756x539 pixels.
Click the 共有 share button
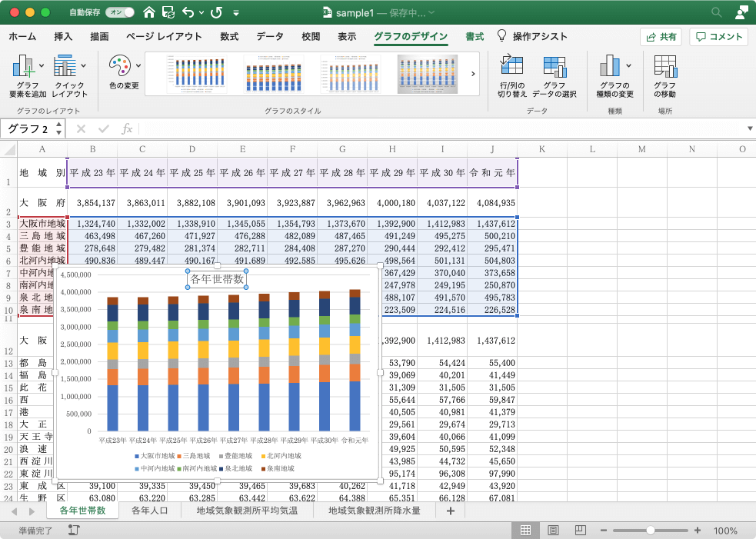coord(661,36)
